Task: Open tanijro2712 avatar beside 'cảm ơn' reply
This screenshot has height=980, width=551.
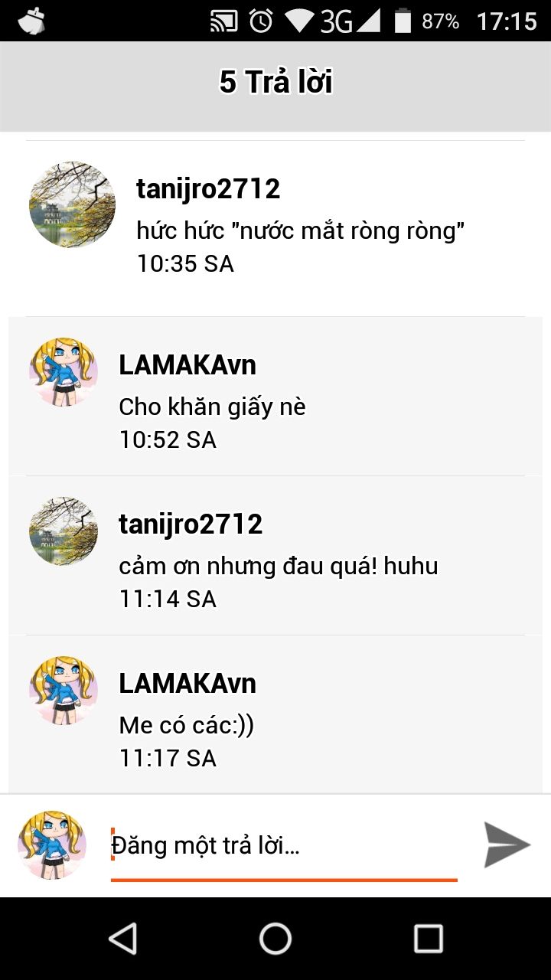Action: point(64,531)
